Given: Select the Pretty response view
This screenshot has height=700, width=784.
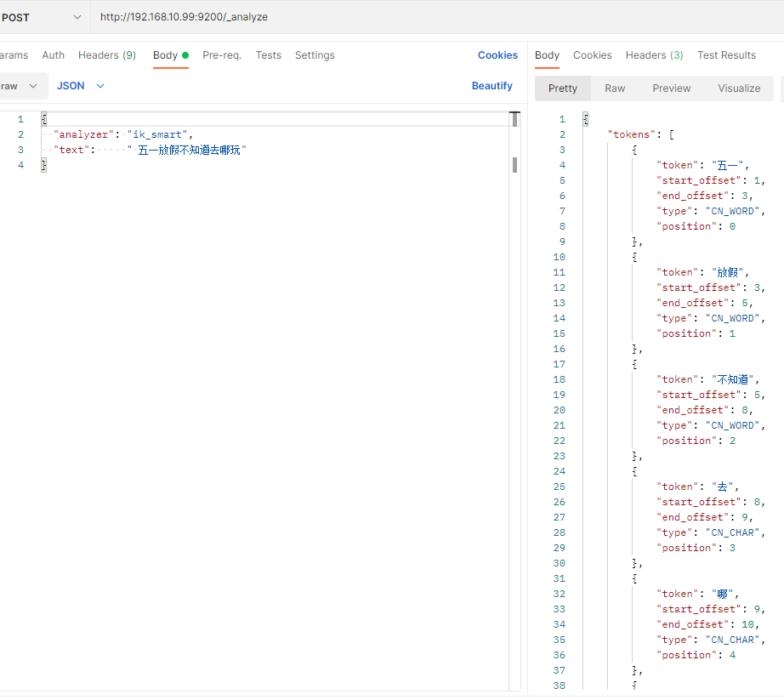Looking at the screenshot, I should coord(563,88).
